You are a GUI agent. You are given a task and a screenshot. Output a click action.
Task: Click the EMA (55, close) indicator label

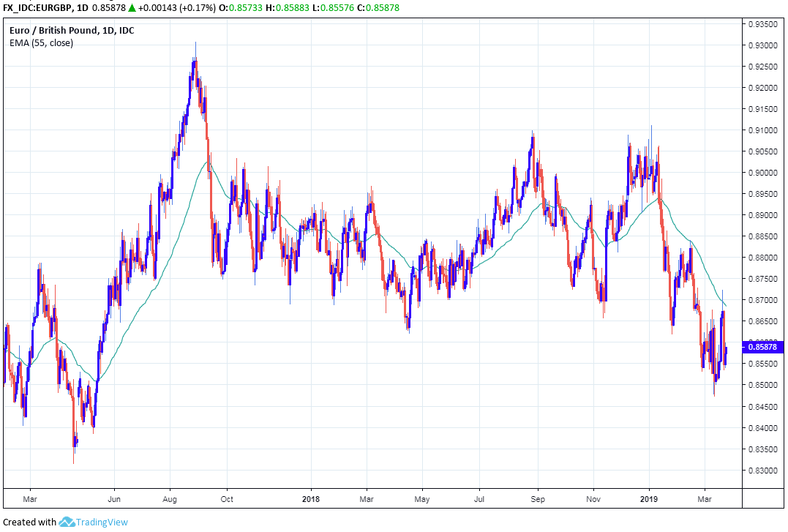click(41, 42)
